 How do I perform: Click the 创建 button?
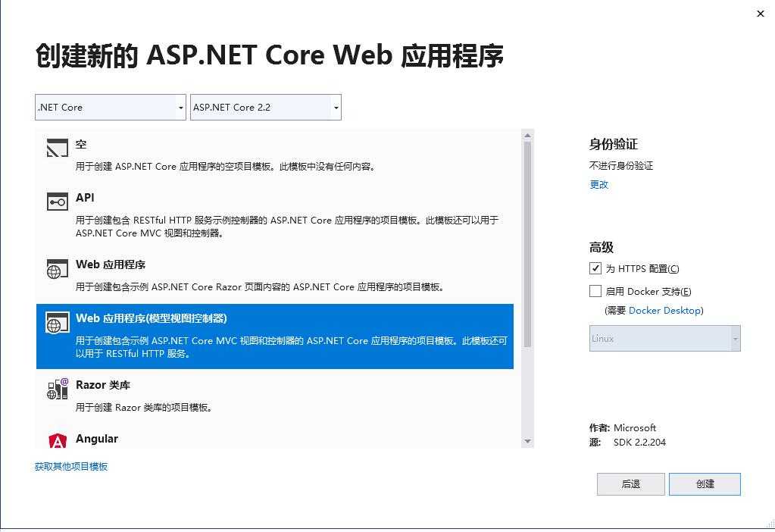(705, 484)
